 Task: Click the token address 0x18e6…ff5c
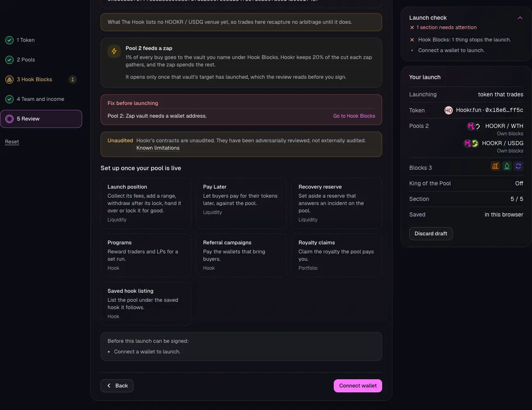(x=504, y=110)
